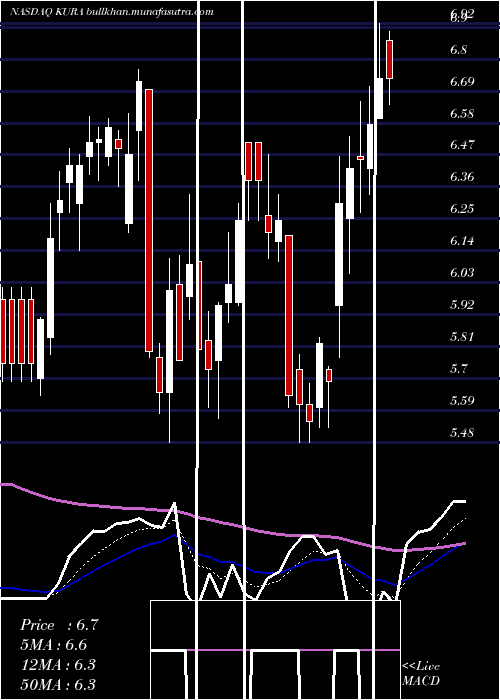Click the 5.48 price axis label

coord(461,433)
